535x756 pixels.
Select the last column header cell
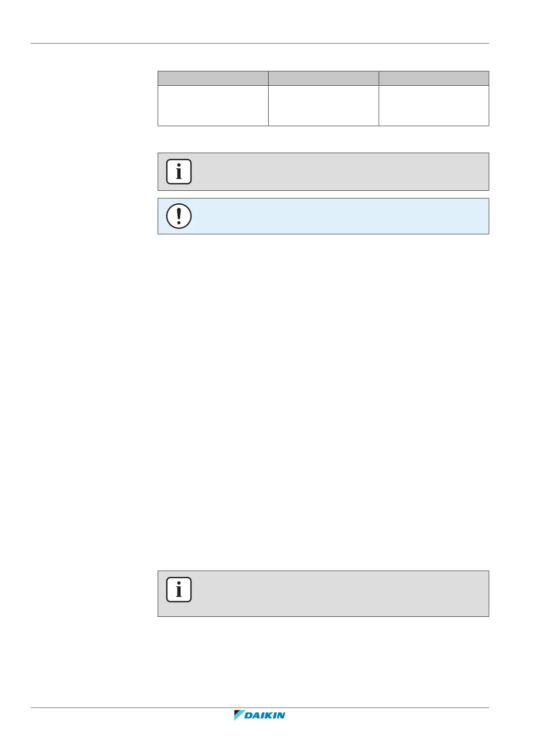433,78
